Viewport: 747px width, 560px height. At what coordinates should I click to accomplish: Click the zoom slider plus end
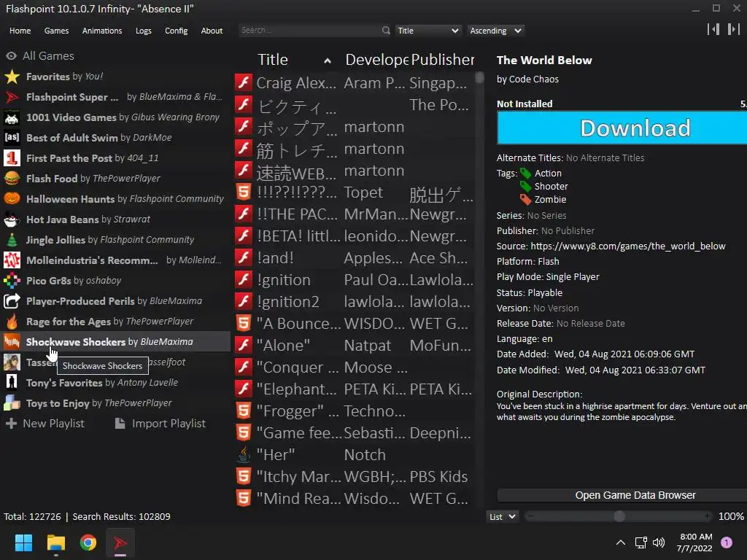tap(708, 516)
